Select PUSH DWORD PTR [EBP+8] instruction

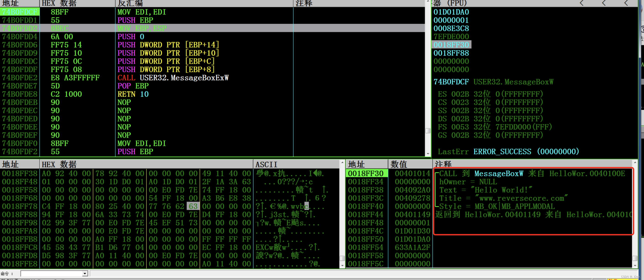click(x=166, y=70)
